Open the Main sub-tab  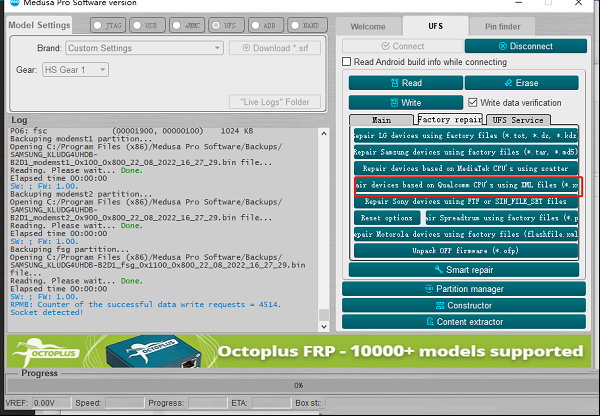point(382,120)
